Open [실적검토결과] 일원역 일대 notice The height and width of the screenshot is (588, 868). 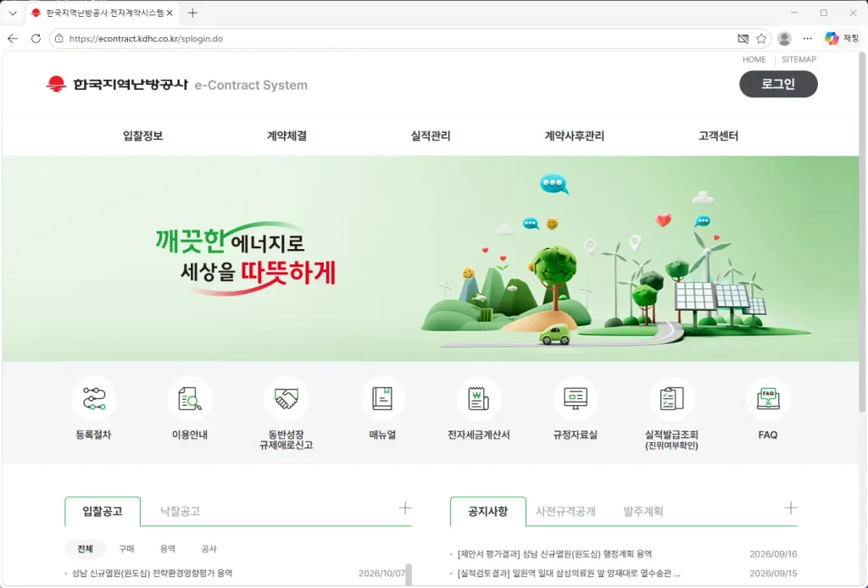coord(569,573)
